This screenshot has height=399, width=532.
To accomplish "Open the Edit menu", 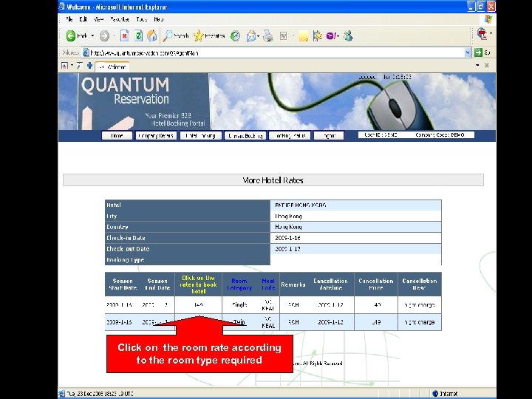I will click(x=83, y=19).
